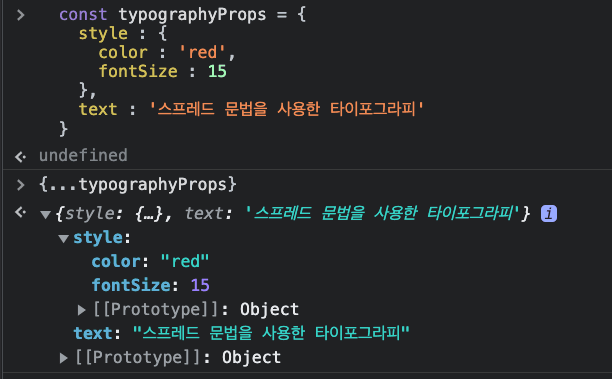Select the color property key in the tree
The width and height of the screenshot is (612, 379).
tap(116, 261)
